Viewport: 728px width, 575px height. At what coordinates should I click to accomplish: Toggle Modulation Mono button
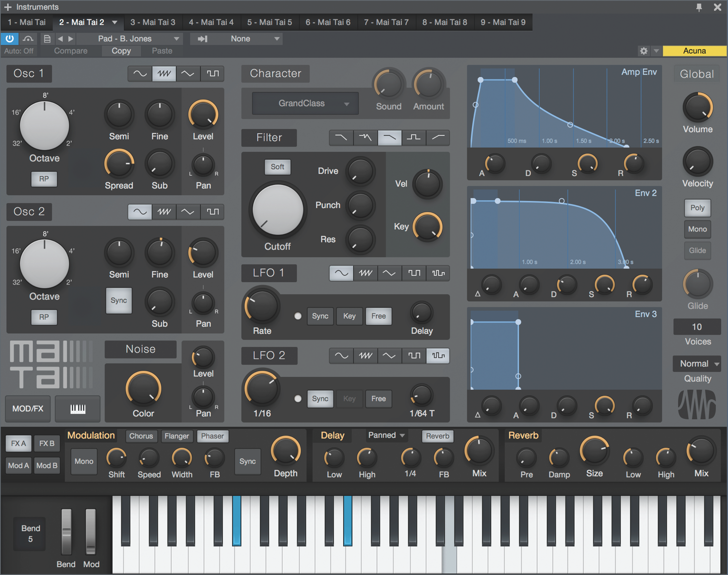coord(84,461)
